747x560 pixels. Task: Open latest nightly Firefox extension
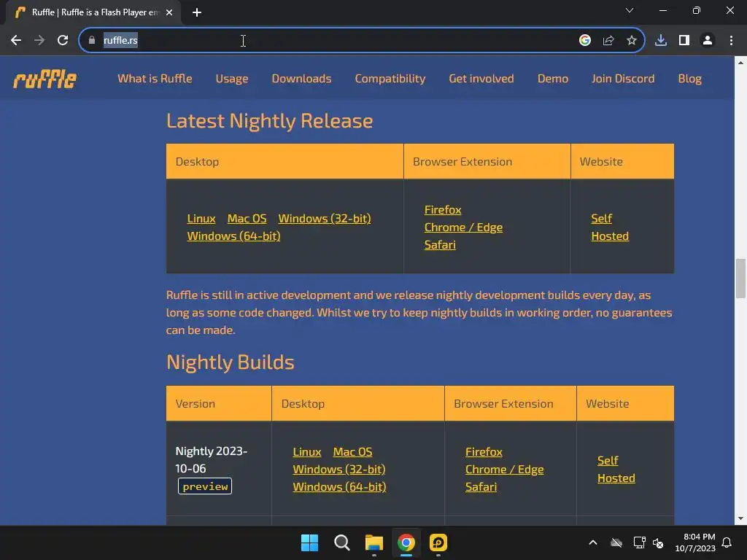pos(443,210)
